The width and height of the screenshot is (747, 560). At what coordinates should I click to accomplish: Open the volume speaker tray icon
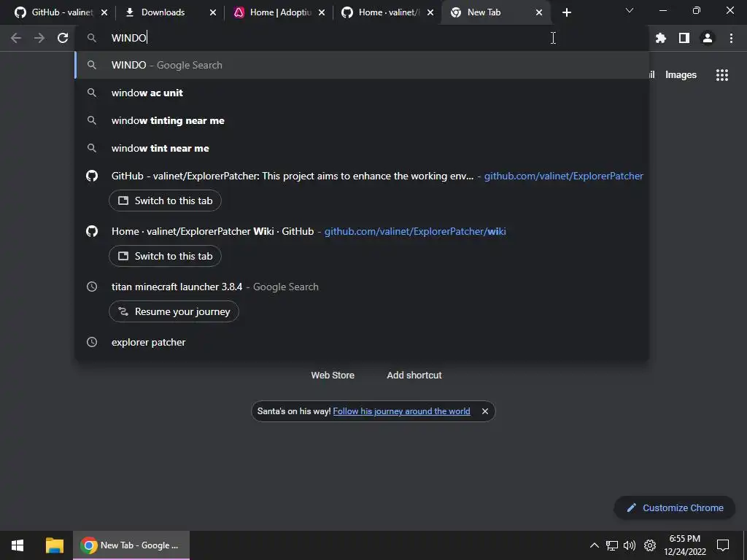[630, 545]
